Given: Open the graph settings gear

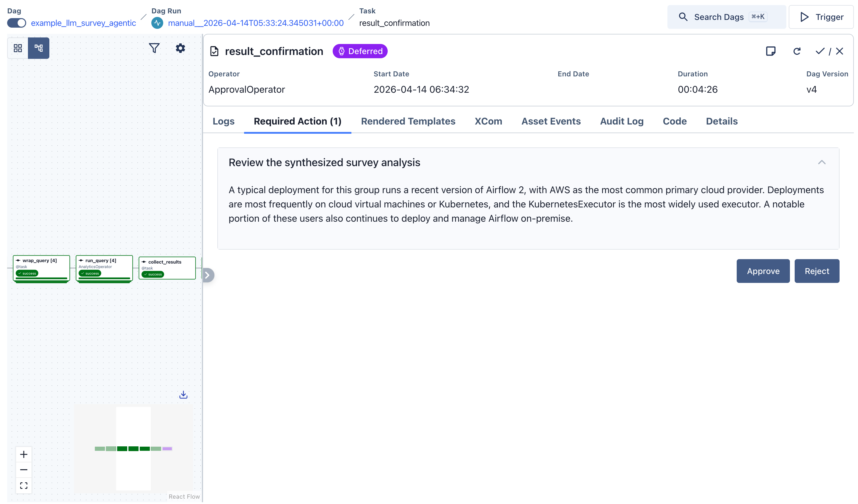Looking at the screenshot, I should (180, 48).
